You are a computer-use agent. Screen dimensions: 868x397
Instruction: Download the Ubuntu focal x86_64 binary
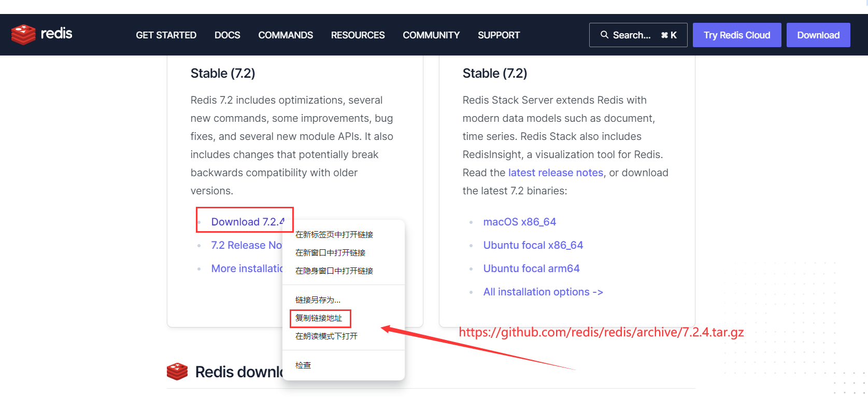click(533, 245)
